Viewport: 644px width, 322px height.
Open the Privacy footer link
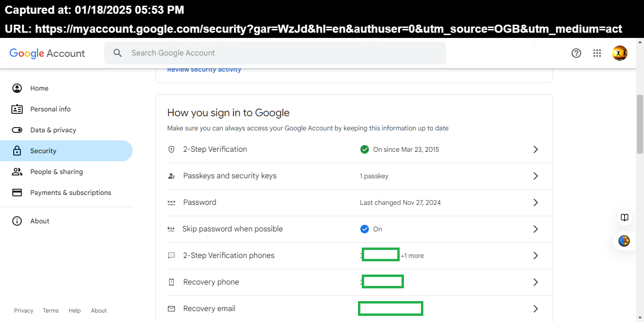24,311
